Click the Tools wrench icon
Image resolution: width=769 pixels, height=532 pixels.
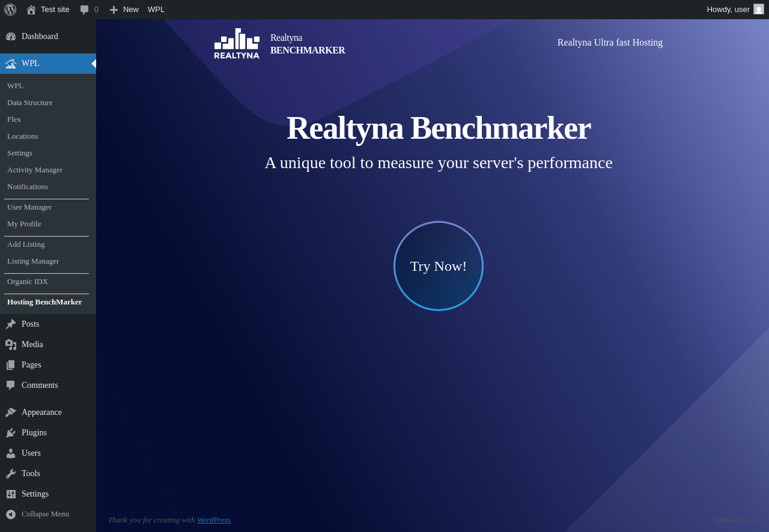point(11,474)
